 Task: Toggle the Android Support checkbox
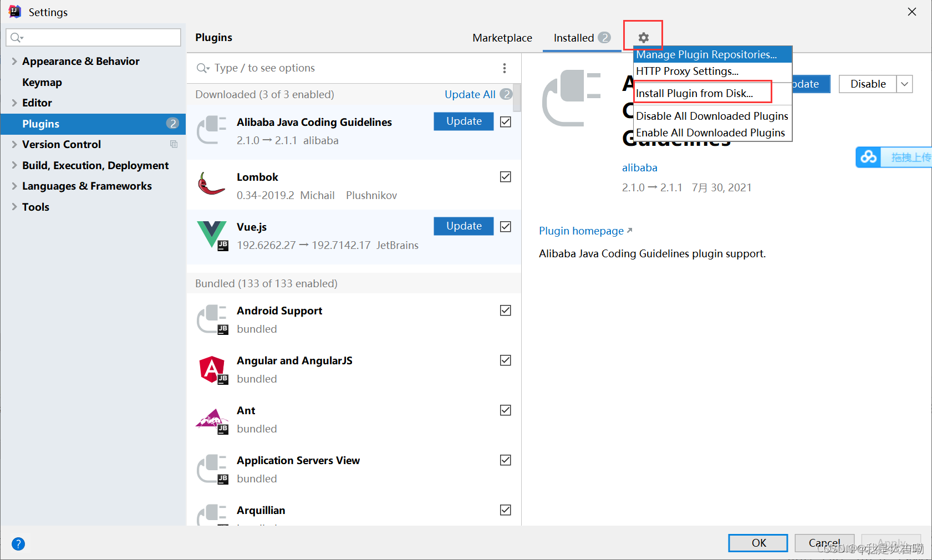pos(506,310)
